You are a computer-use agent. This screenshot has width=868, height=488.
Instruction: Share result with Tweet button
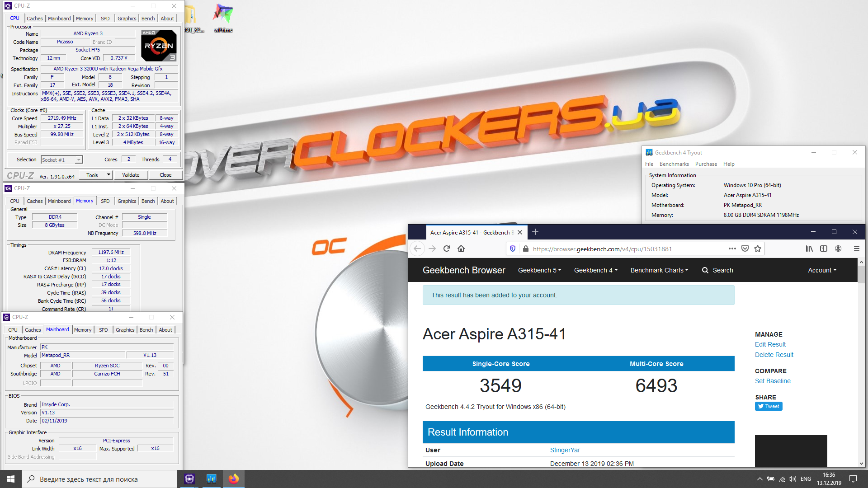(769, 406)
